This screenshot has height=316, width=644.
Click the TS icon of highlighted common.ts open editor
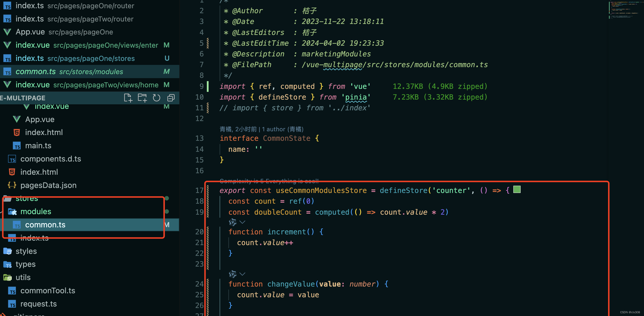7,72
